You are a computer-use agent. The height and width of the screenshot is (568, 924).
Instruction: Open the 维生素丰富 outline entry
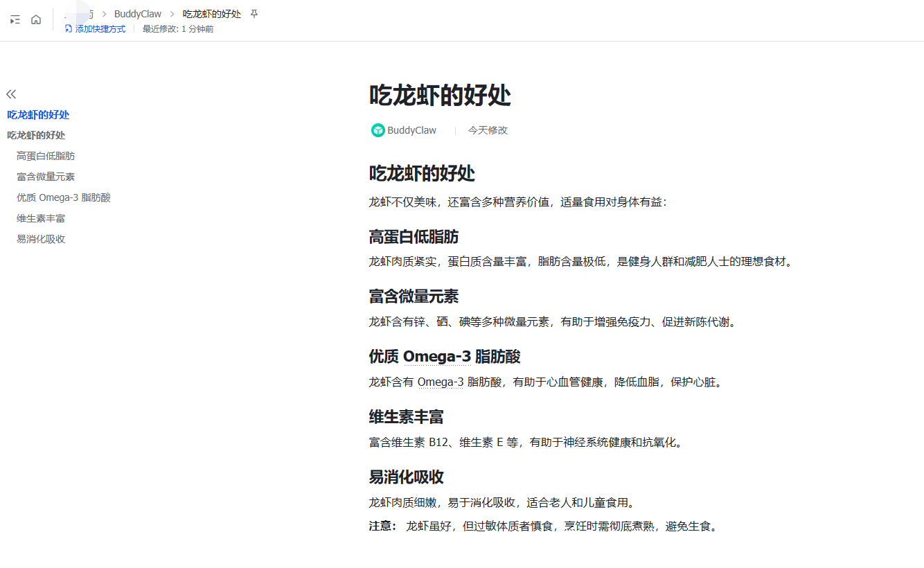point(42,218)
